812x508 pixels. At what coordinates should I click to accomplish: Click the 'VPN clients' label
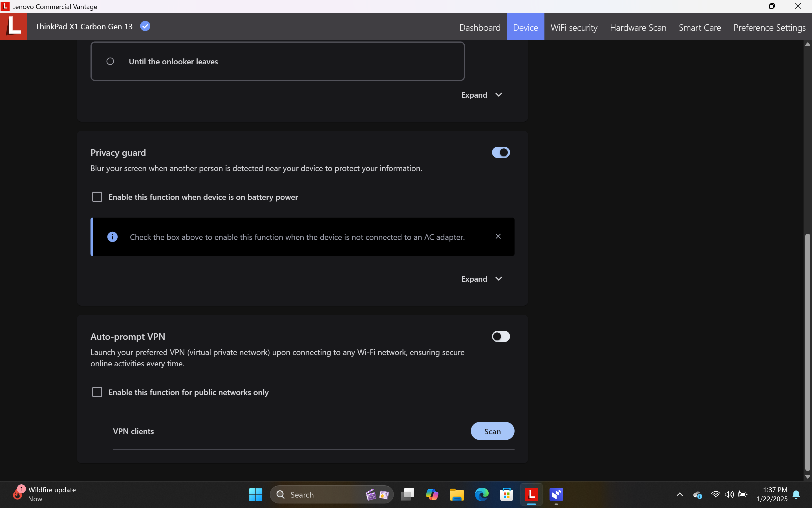click(x=133, y=432)
